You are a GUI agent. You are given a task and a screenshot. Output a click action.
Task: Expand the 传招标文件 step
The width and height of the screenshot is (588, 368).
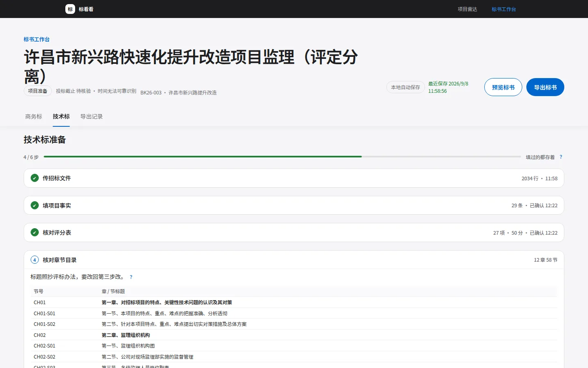pyautogui.click(x=294, y=178)
